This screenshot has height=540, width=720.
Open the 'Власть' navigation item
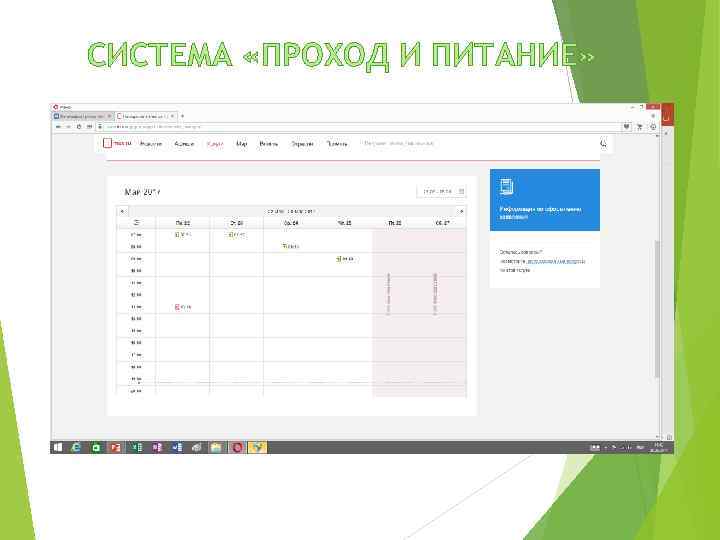tap(269, 144)
